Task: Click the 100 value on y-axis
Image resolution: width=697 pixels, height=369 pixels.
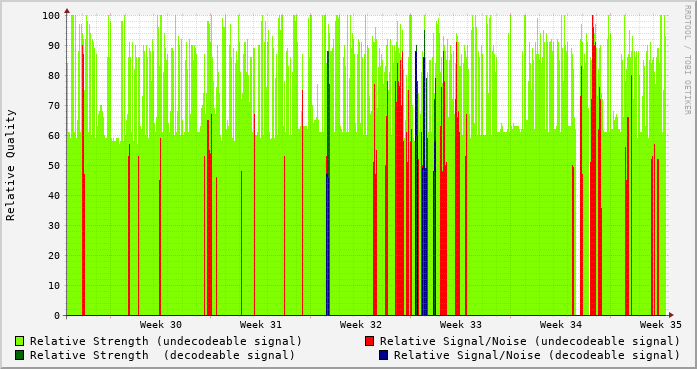Action: point(51,16)
